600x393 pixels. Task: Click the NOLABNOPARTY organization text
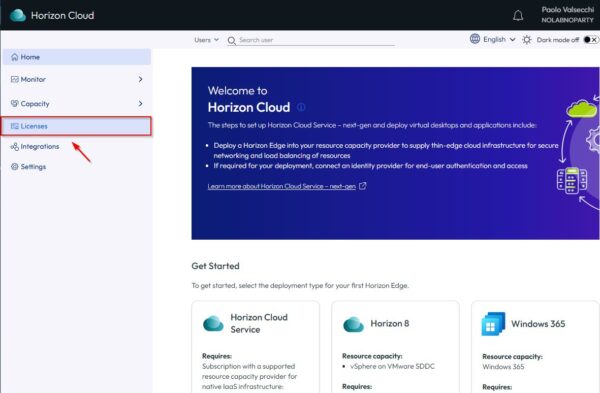pyautogui.click(x=567, y=20)
